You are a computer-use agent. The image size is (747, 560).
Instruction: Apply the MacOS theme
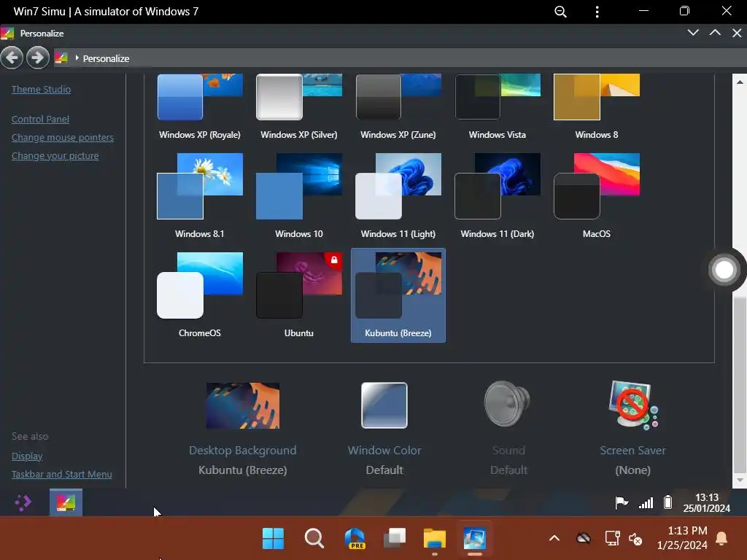(597, 196)
